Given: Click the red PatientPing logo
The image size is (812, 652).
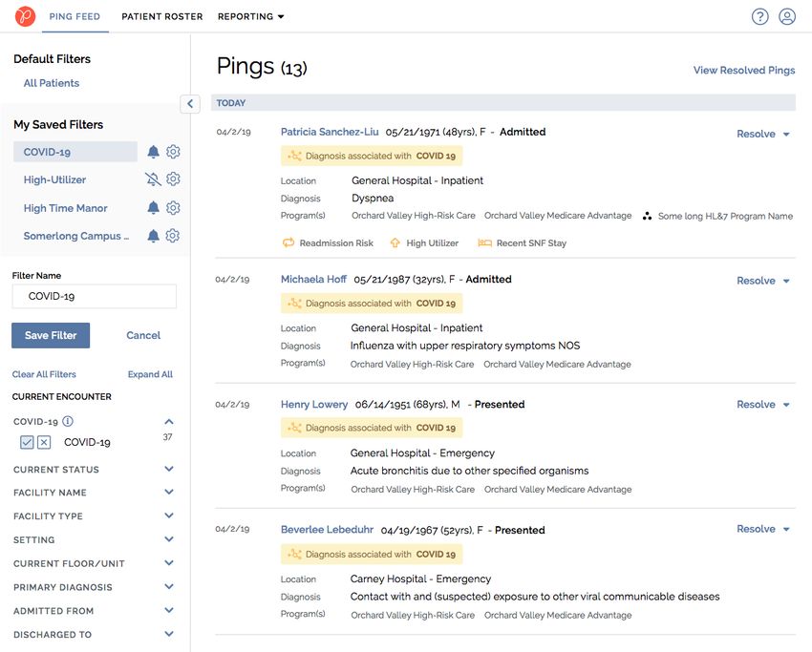Looking at the screenshot, I should (26, 16).
